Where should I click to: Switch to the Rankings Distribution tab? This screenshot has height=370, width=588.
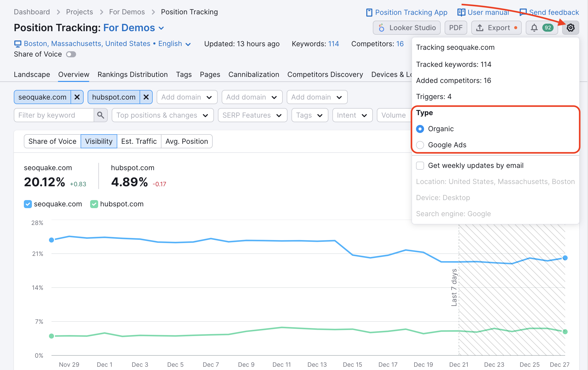(133, 74)
